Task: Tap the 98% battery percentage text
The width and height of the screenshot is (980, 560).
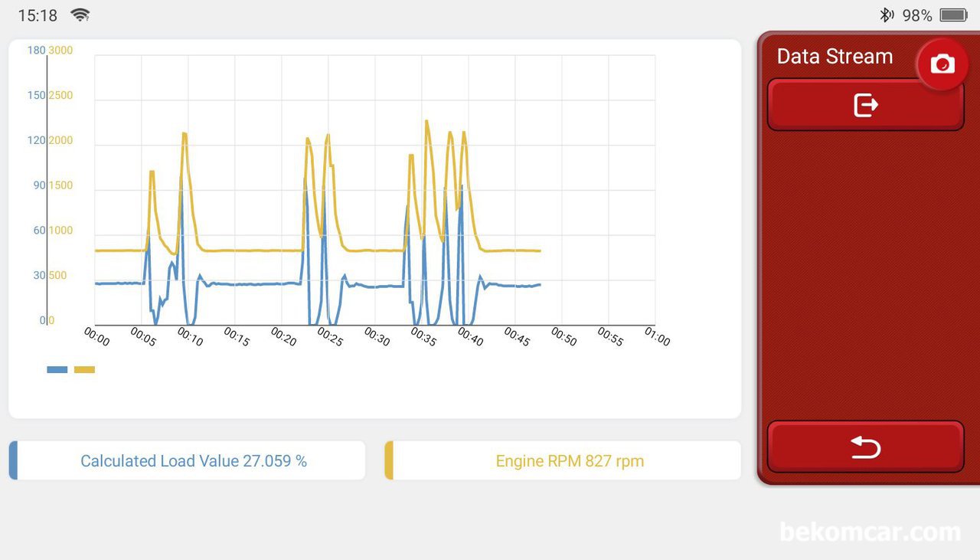Action: pyautogui.click(x=917, y=15)
